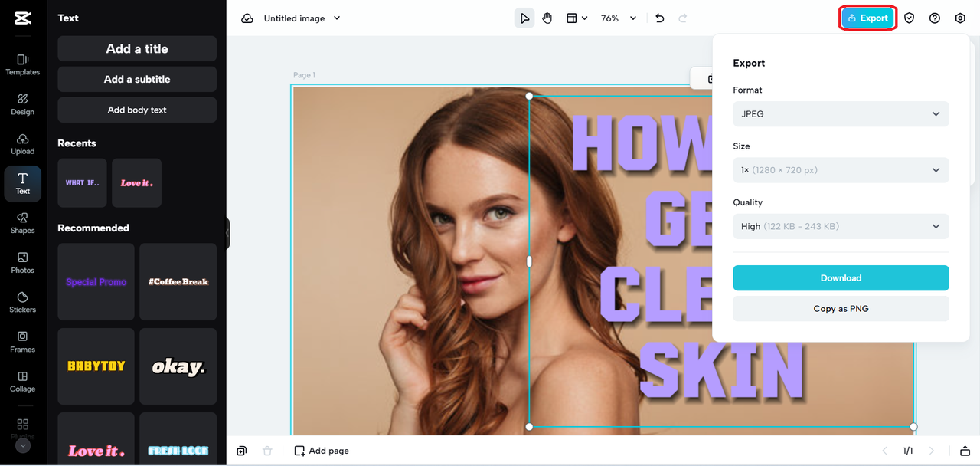Screen dimensions: 980x466
Task: Click the CapCut logo icon
Action: [22, 18]
